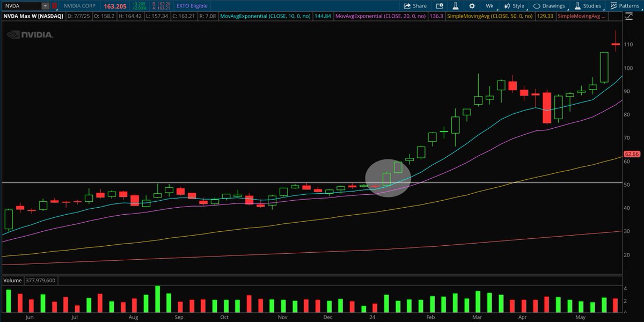Click the NVDA symbol input field
This screenshot has width=644, height=322.
pyautogui.click(x=21, y=6)
